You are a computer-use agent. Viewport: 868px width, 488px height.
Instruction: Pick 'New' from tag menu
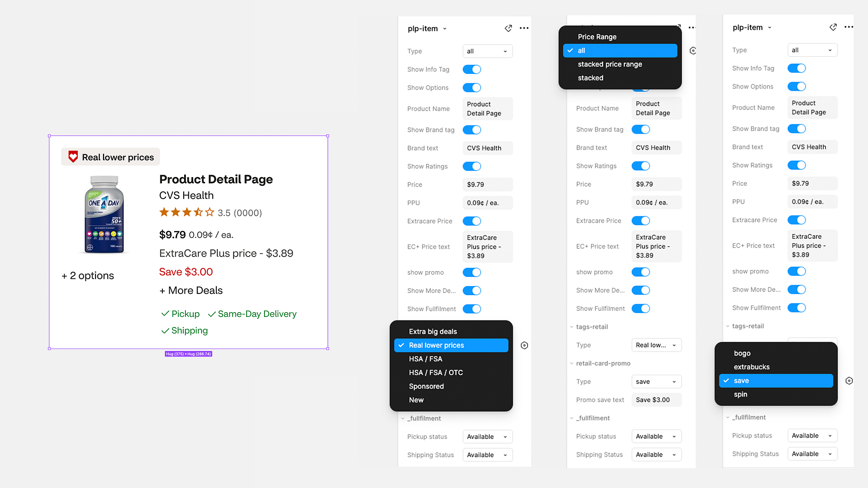pyautogui.click(x=451, y=400)
